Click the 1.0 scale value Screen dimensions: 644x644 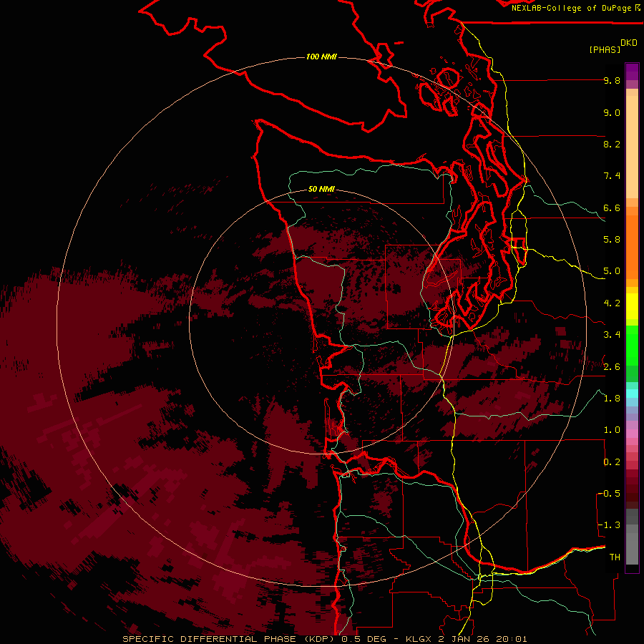click(612, 430)
